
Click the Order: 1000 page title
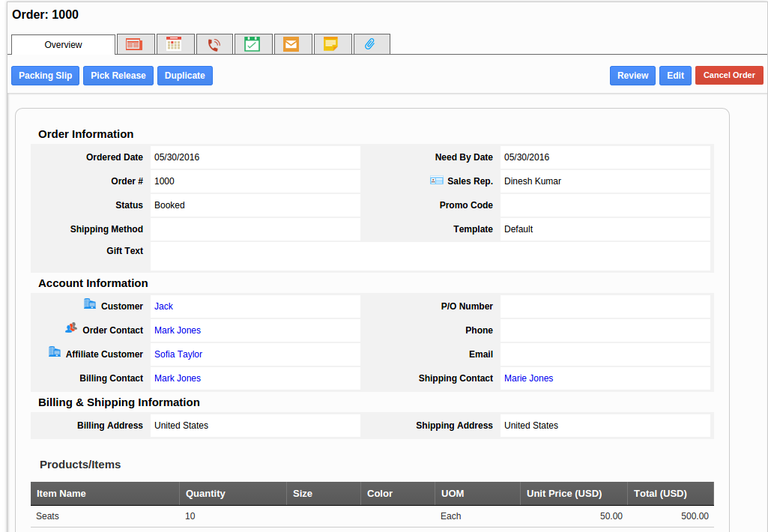[x=46, y=15]
